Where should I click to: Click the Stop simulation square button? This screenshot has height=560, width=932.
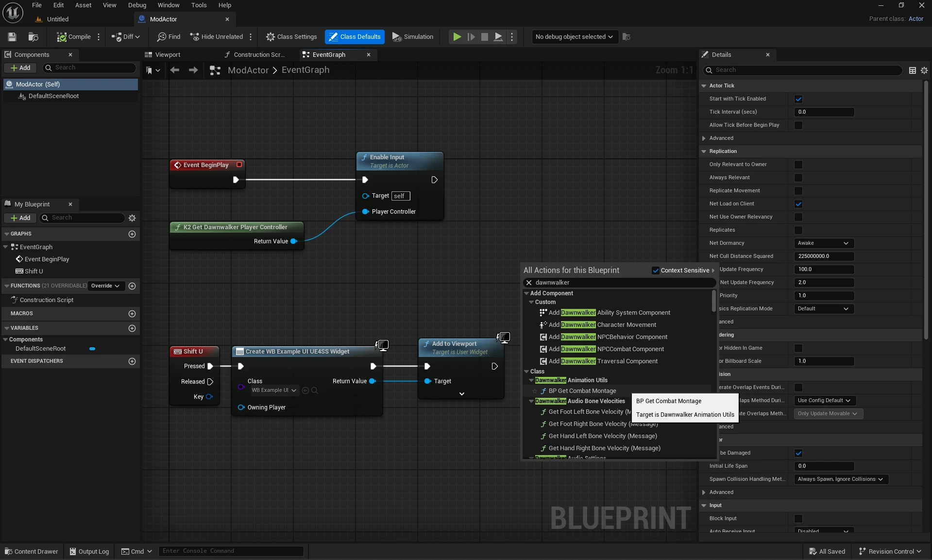485,37
